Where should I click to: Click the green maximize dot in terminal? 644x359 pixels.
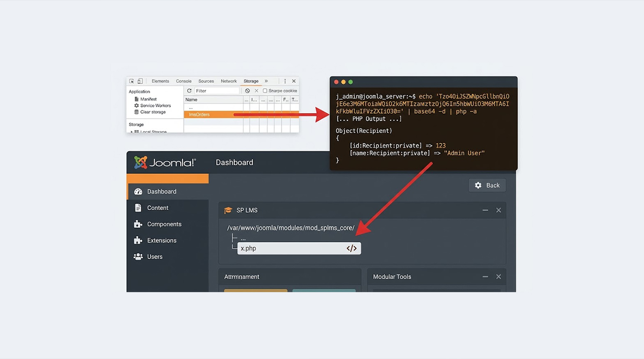[x=351, y=82]
